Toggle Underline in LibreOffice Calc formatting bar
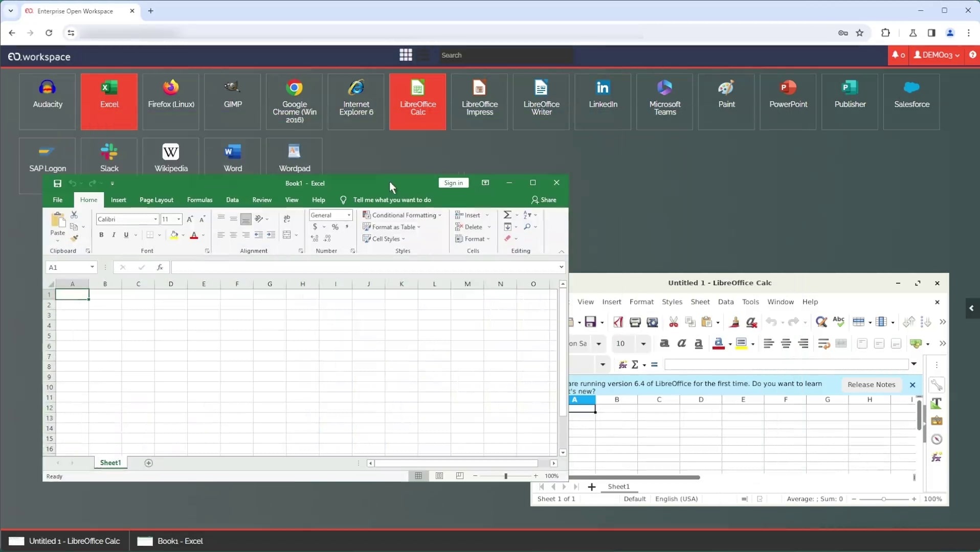The image size is (980, 552). click(x=699, y=343)
